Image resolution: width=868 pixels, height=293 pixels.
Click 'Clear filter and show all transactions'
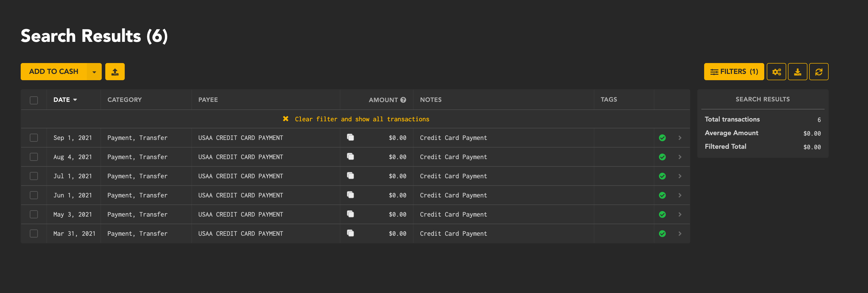click(x=362, y=119)
